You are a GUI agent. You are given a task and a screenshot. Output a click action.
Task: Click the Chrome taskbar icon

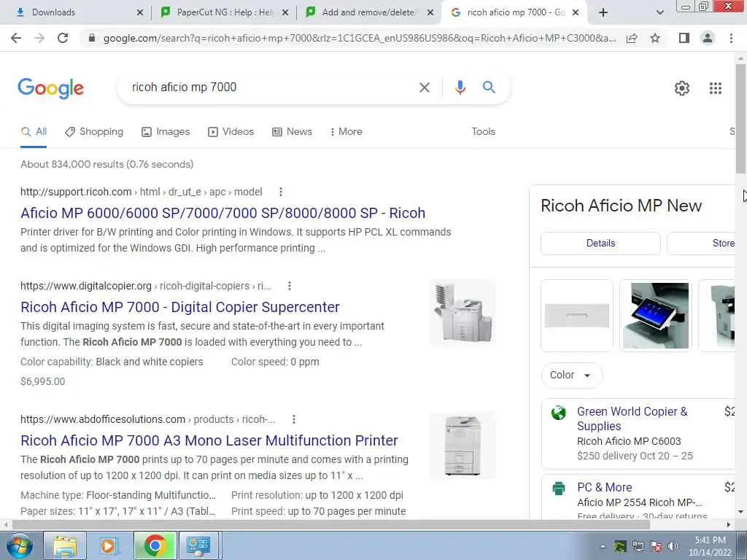coord(155,545)
